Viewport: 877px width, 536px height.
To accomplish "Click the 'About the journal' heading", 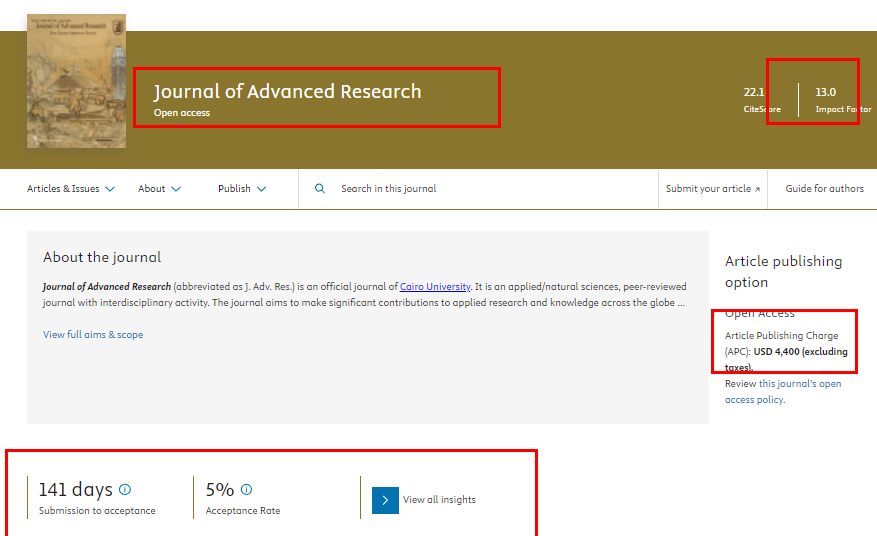I will tap(102, 257).
